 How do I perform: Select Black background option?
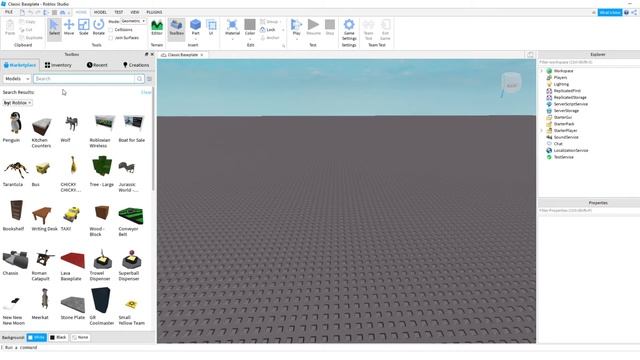point(58,338)
